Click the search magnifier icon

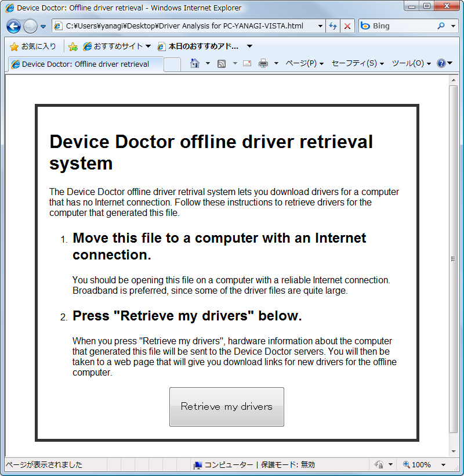click(x=441, y=26)
